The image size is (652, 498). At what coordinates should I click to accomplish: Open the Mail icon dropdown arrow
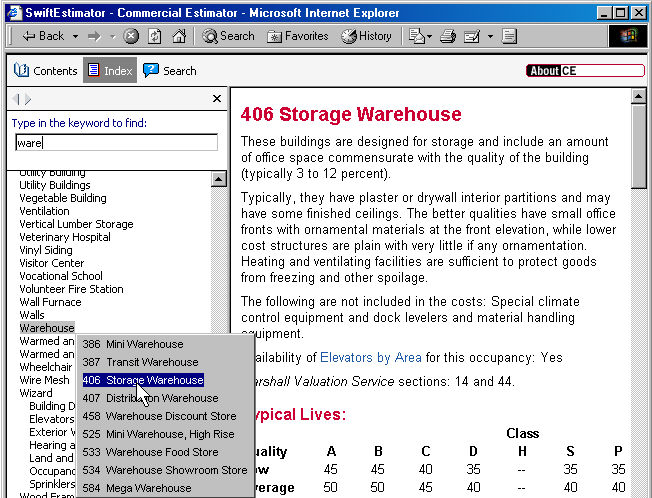click(x=430, y=37)
